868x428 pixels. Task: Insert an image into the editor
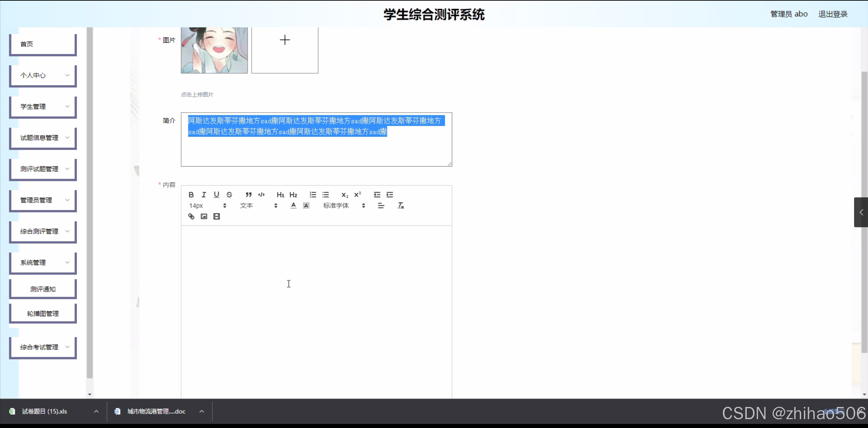pos(204,216)
